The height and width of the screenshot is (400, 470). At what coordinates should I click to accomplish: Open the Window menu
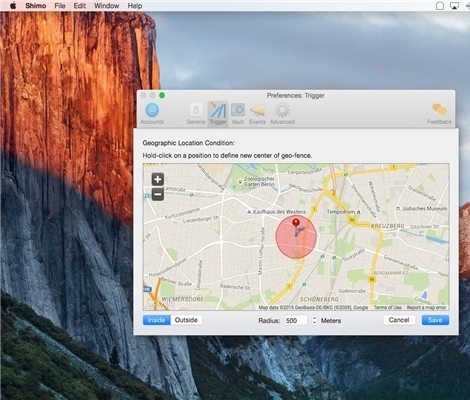coord(107,6)
